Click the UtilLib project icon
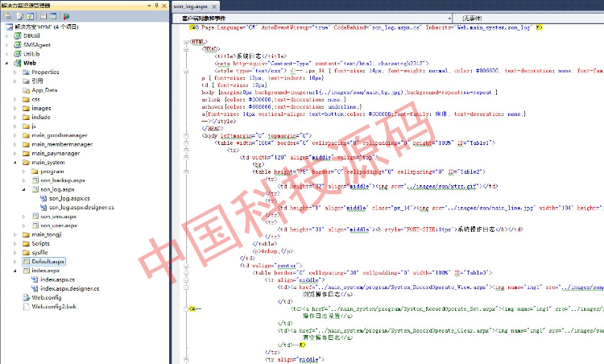 pyautogui.click(x=18, y=54)
